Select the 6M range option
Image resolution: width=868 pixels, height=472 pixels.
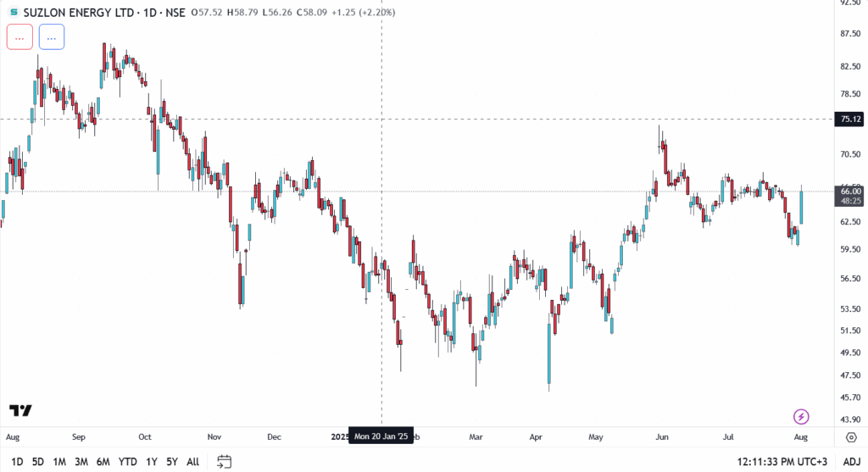tap(103, 462)
